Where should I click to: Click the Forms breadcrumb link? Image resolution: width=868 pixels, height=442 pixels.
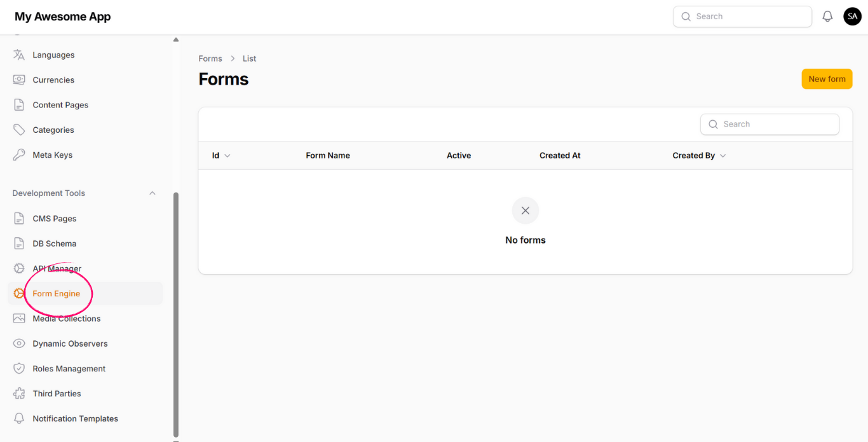click(210, 59)
